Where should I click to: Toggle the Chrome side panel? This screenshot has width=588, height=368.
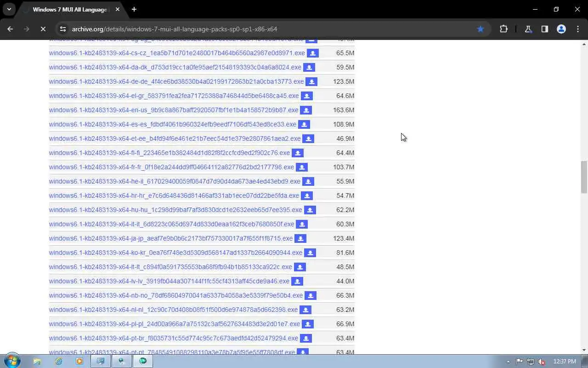tap(544, 29)
